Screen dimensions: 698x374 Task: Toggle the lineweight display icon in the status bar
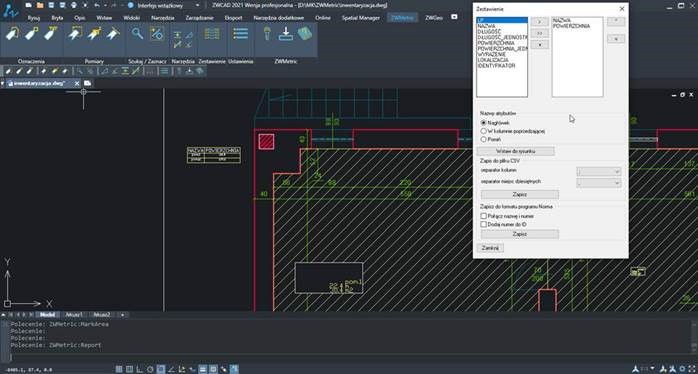point(203,369)
